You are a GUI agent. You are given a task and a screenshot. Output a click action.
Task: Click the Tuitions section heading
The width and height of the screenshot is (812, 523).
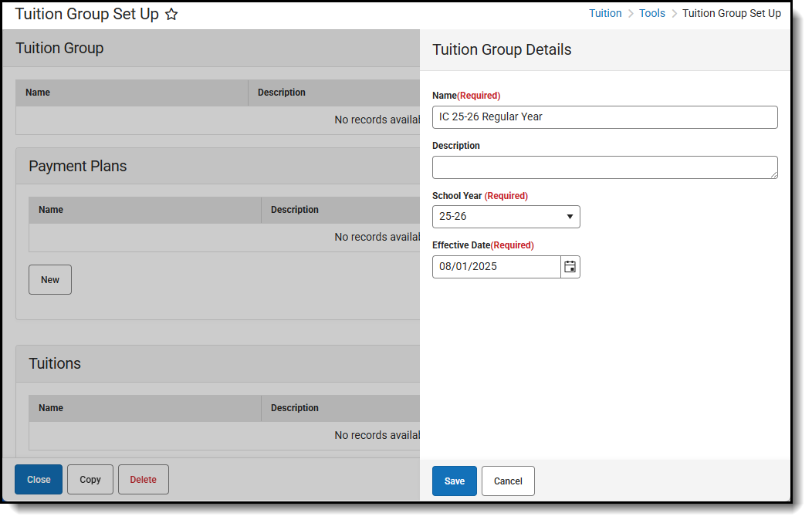click(55, 363)
